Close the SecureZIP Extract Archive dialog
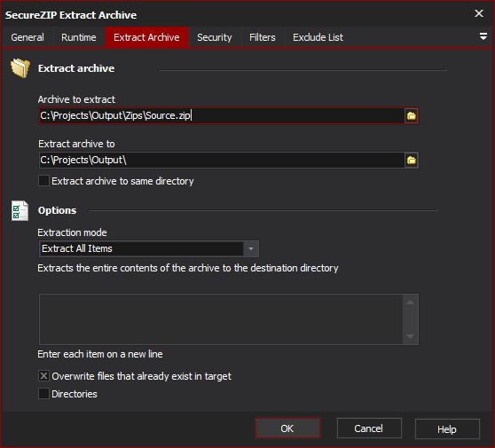The height and width of the screenshot is (448, 495). [x=479, y=13]
